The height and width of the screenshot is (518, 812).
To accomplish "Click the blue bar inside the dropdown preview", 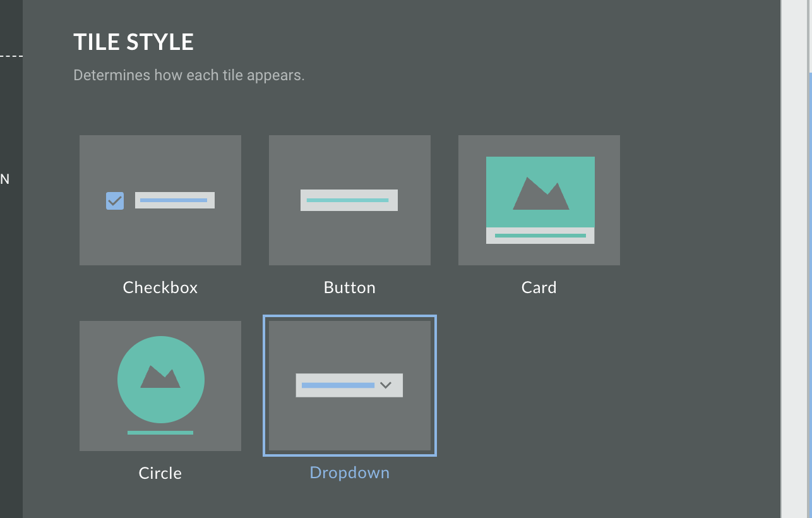I will (x=338, y=385).
